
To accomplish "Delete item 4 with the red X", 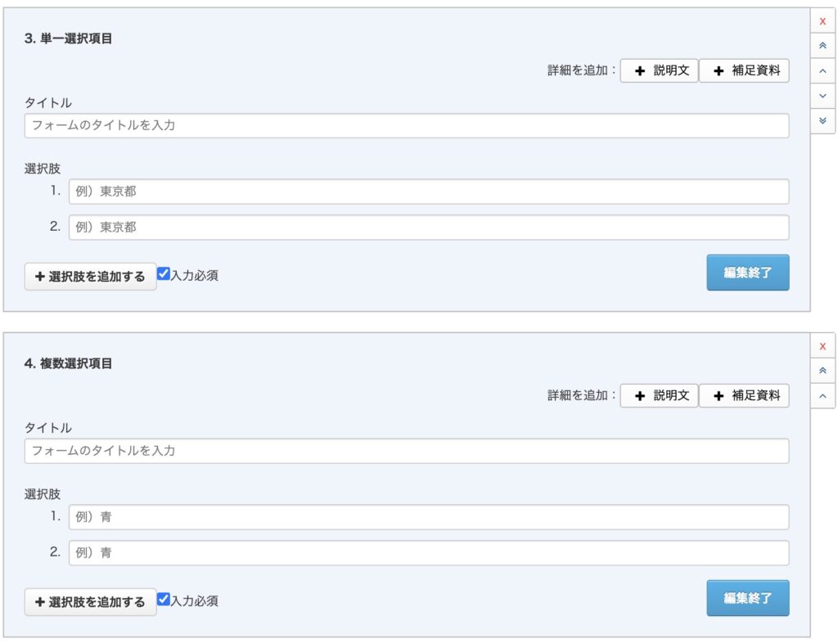I will tap(822, 346).
